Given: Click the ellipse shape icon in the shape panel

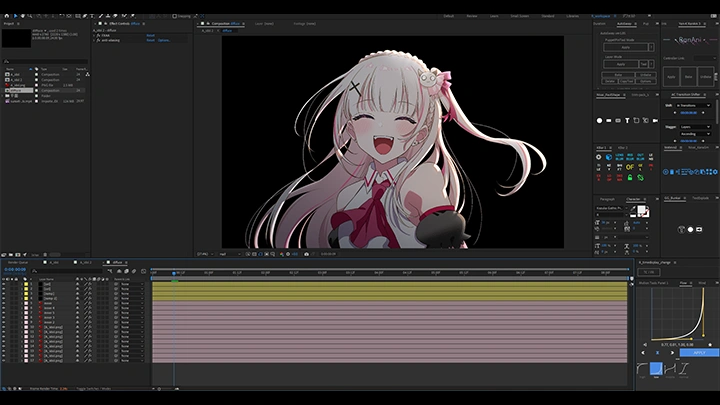Looking at the screenshot, I should point(599,120).
